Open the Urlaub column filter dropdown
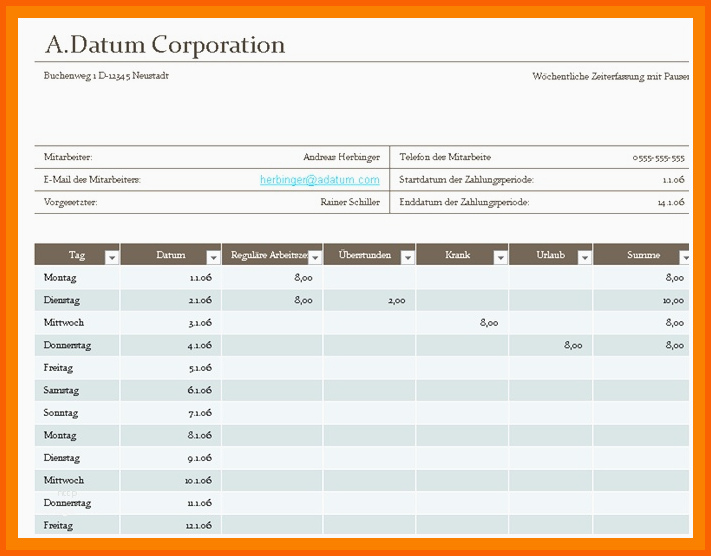The image size is (711, 556). coord(585,258)
